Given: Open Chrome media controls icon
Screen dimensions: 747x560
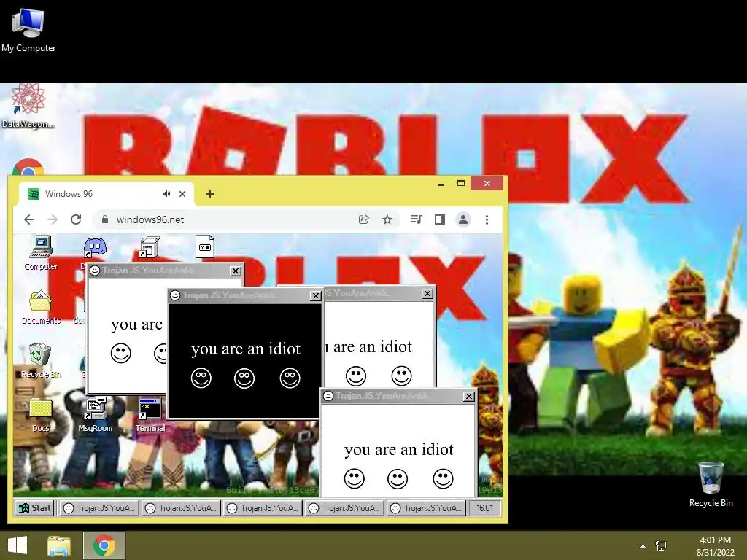Looking at the screenshot, I should click(416, 219).
